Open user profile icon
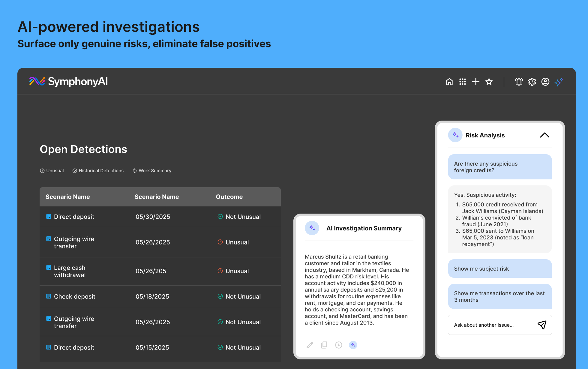The height and width of the screenshot is (369, 588). [545, 82]
